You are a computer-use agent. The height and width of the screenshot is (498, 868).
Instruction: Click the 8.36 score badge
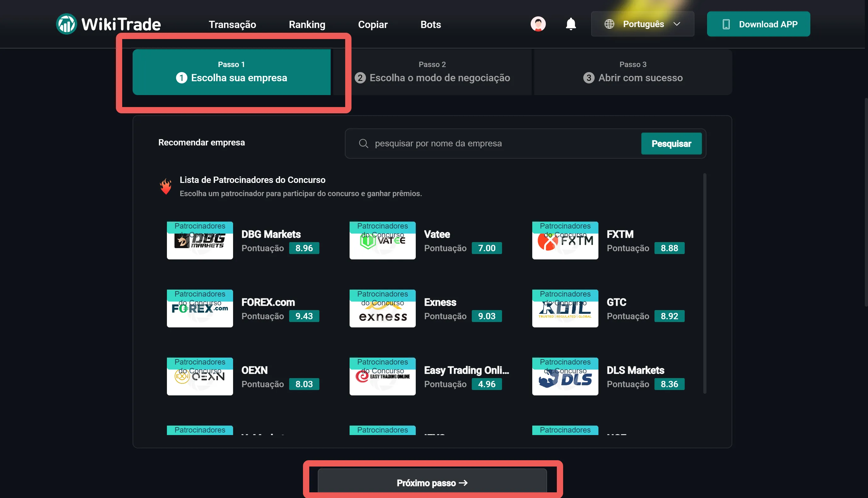tap(670, 384)
